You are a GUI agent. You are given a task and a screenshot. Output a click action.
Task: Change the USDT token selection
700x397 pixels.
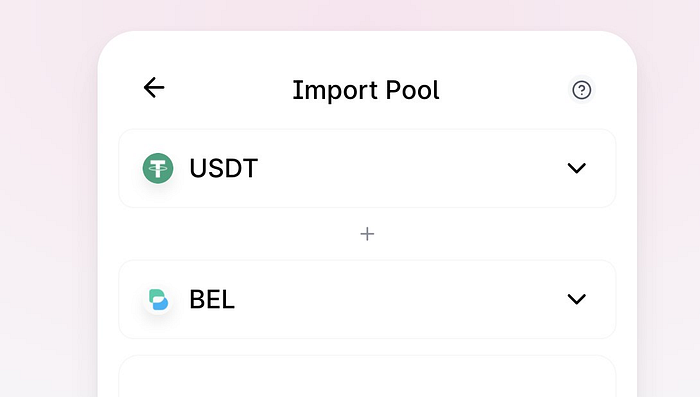[x=367, y=168]
